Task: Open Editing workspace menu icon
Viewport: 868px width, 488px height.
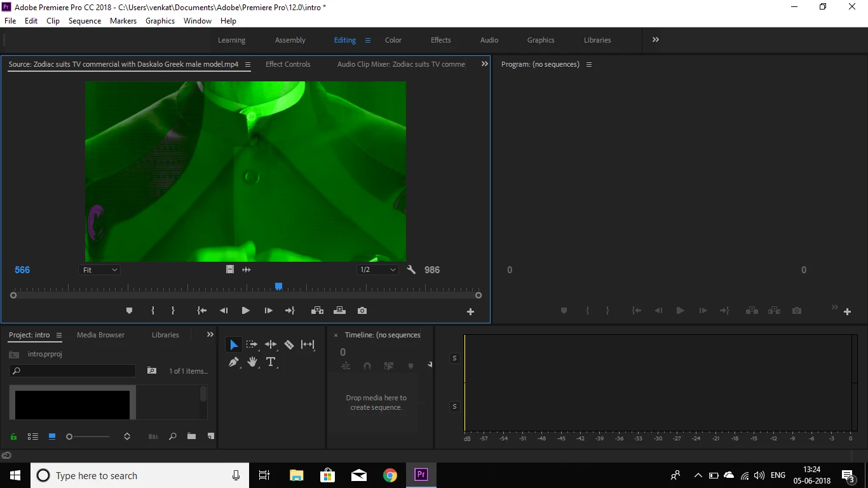Action: tap(367, 40)
